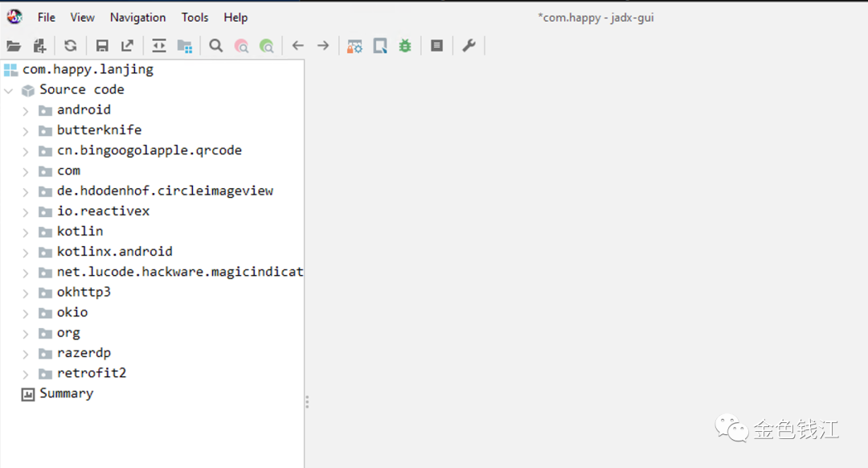Select the com.happy.lanjing root node
868x468 pixels.
pos(88,70)
